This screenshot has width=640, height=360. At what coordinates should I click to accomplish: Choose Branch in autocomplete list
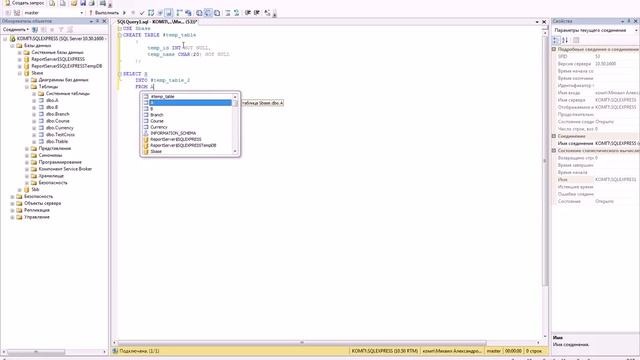(187, 115)
